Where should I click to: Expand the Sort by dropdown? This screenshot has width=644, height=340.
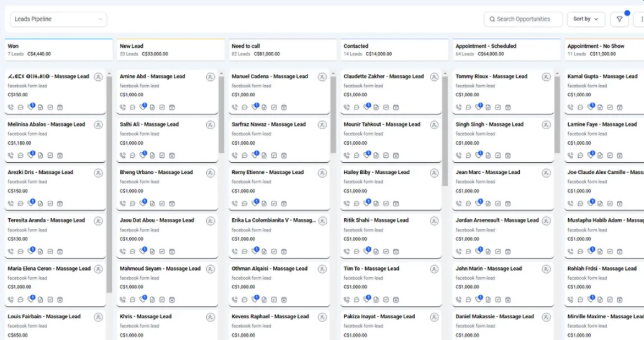point(586,19)
